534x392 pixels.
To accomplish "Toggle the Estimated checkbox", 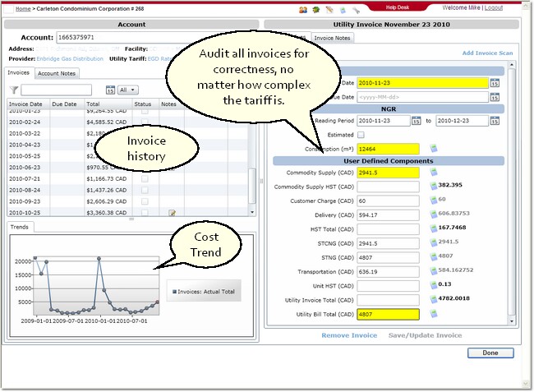I will 361,135.
